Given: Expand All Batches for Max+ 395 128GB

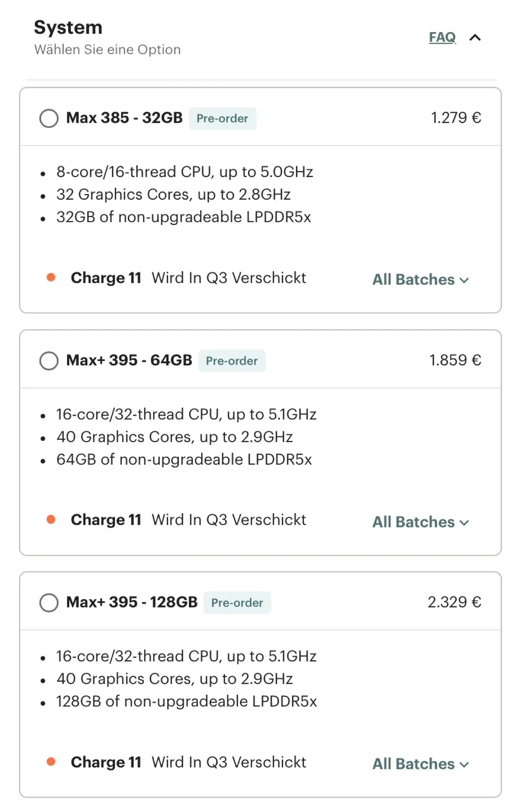Looking at the screenshot, I should (x=420, y=764).
